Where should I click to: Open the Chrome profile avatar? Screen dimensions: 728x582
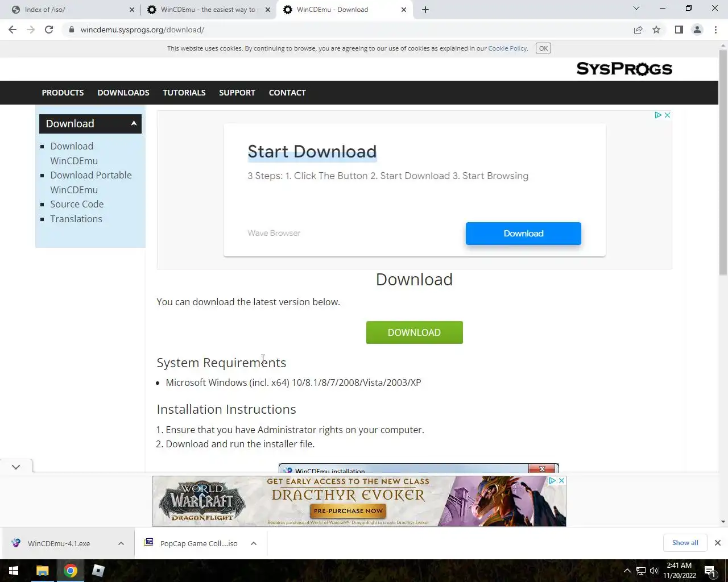pyautogui.click(x=697, y=30)
